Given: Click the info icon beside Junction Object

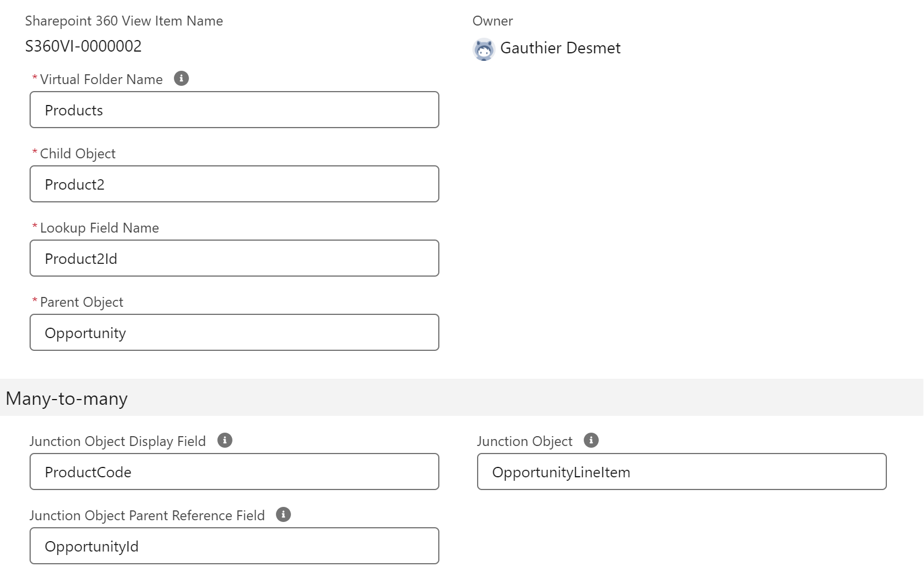Looking at the screenshot, I should (591, 440).
